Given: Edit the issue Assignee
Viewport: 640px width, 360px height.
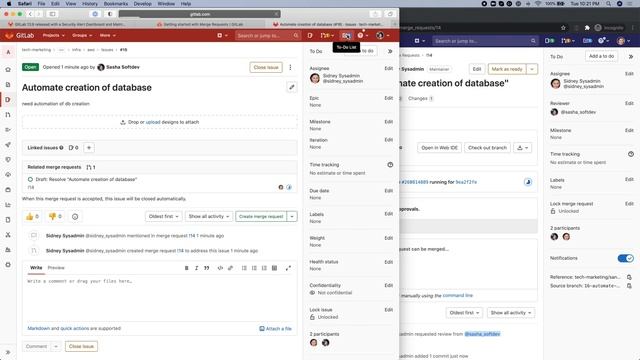Looking at the screenshot, I should [x=389, y=68].
